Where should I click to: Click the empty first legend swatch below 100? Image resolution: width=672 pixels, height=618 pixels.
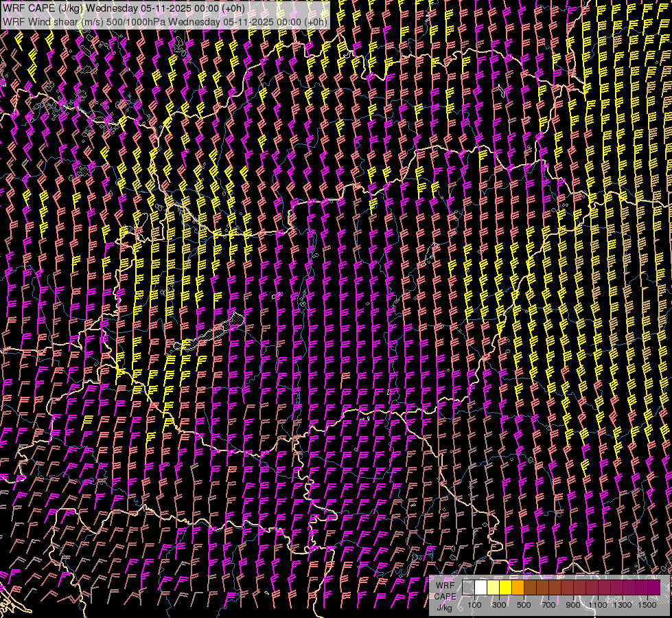tap(468, 588)
